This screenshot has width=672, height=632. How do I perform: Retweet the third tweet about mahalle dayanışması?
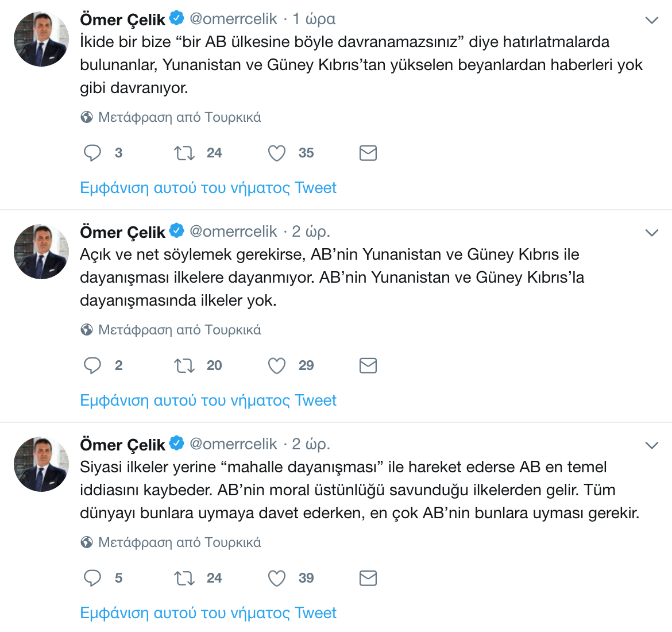click(x=184, y=579)
